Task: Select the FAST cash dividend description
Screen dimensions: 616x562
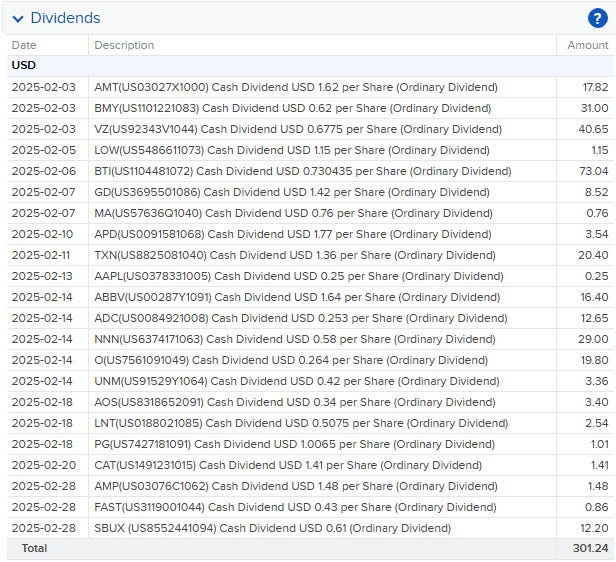Action: coord(295,507)
